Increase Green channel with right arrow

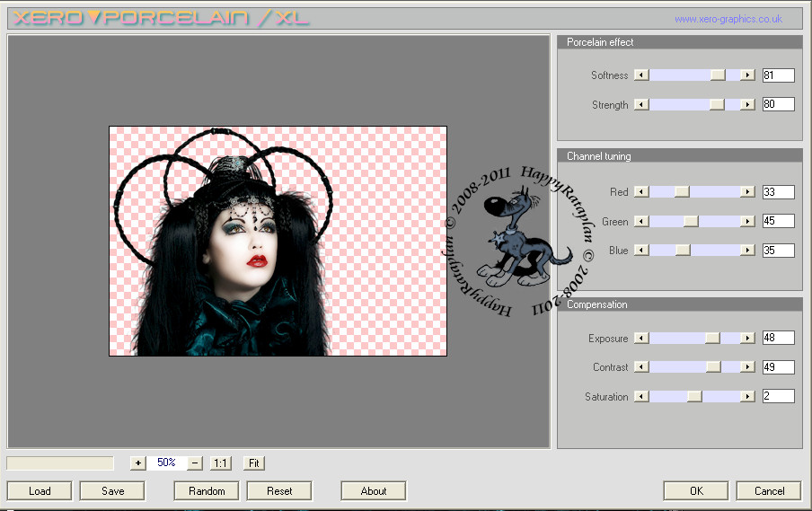[747, 221]
